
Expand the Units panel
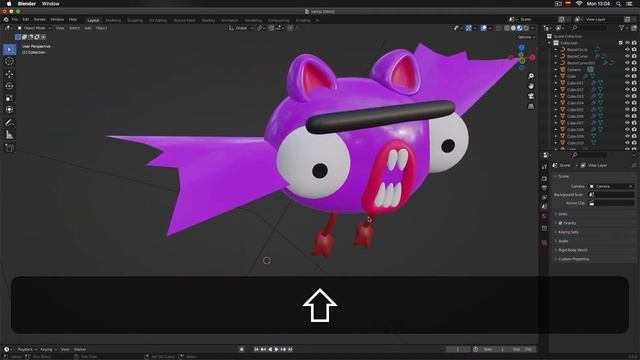[x=562, y=214]
